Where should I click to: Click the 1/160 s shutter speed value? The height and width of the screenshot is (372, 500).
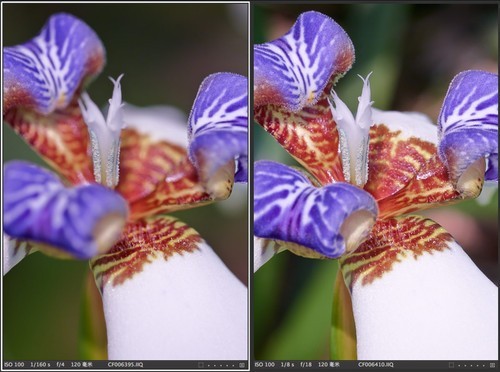tap(40, 365)
